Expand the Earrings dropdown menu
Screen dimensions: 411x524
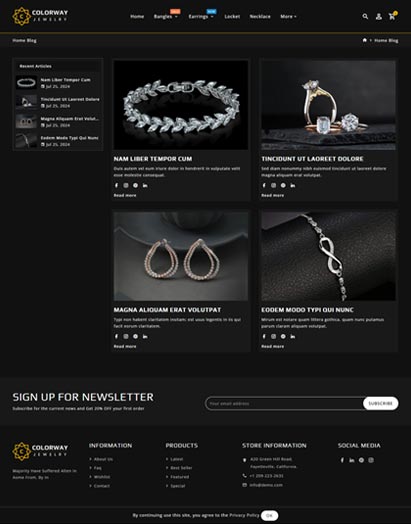[x=201, y=16]
